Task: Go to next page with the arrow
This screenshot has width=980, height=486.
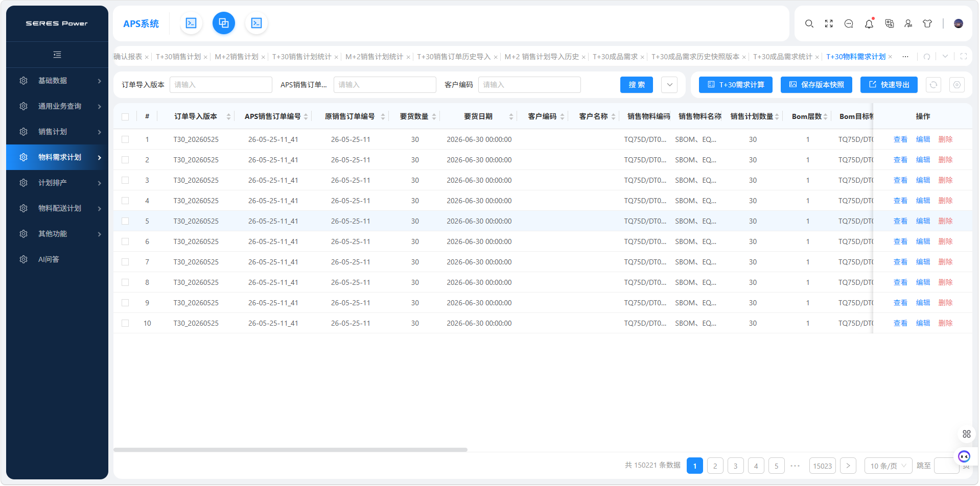Action: click(x=848, y=466)
